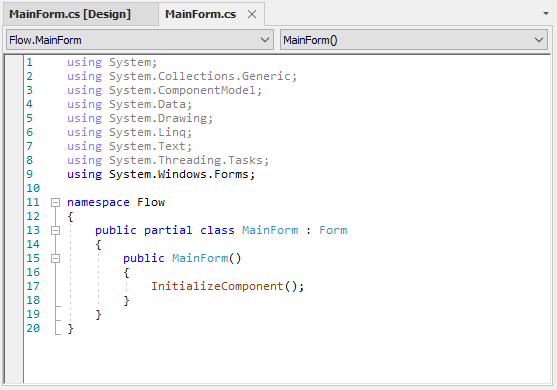The width and height of the screenshot is (557, 390).
Task: Click the closing brace on line 18
Action: click(x=126, y=300)
